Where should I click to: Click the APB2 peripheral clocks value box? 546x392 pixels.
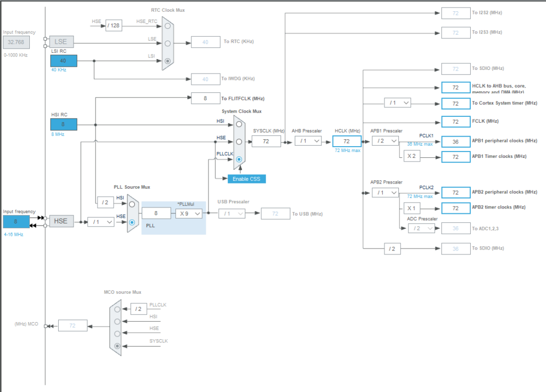coord(456,193)
